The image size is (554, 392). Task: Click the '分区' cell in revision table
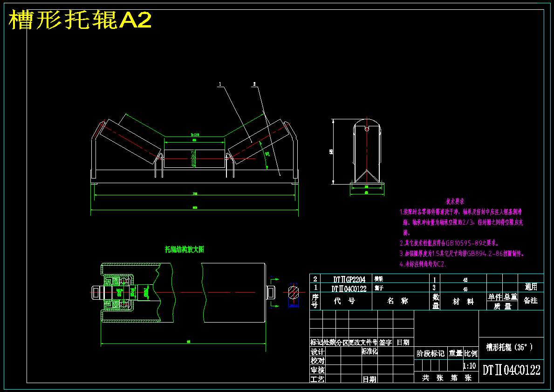(342, 342)
